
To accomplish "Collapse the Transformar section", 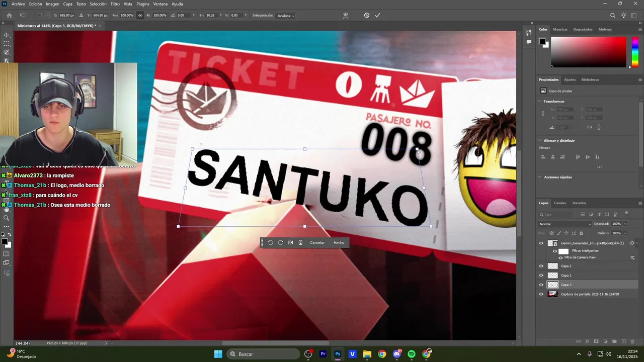I will pos(540,102).
